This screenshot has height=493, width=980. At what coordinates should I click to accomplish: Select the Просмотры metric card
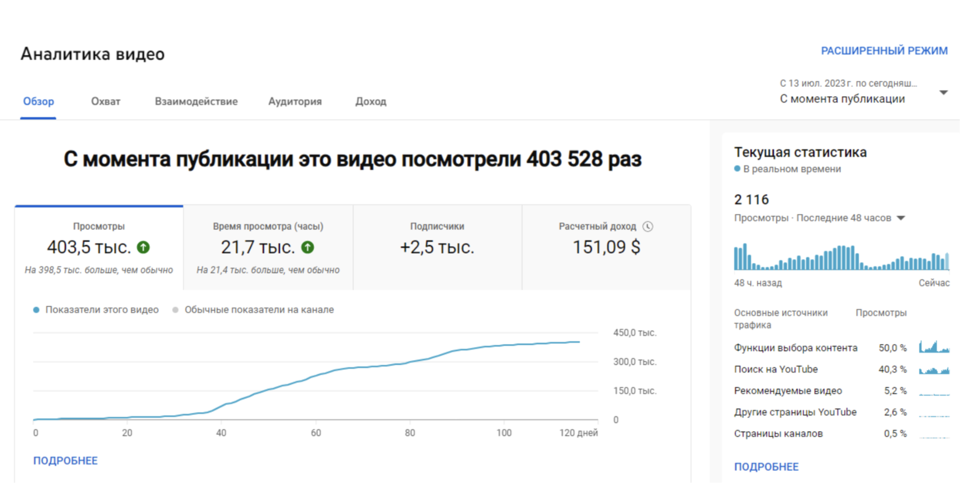[99, 247]
